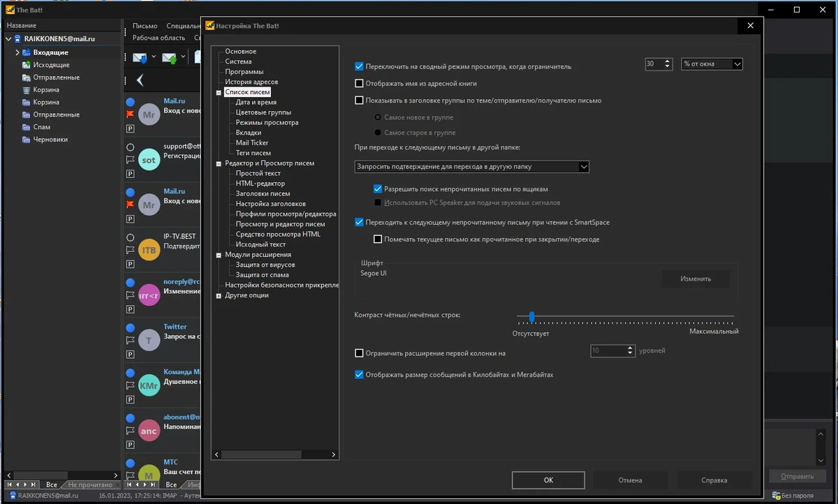Click the back chevron above the message list
Screen dimensions: 838x504
[140, 80]
